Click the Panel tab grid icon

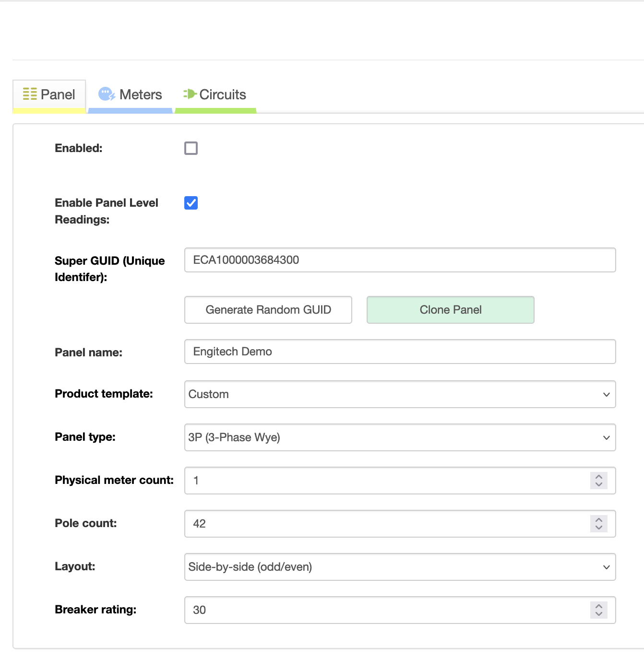tap(30, 94)
